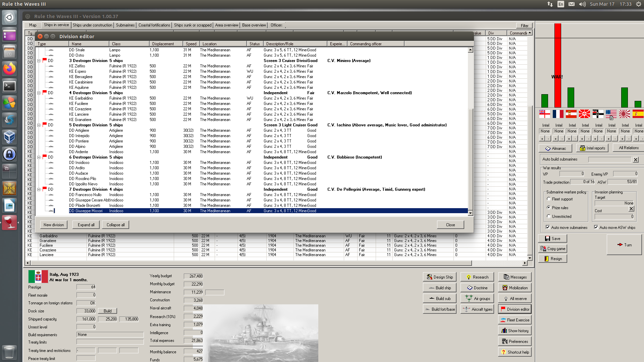
Task: Click the Build dock size button
Action: (108, 311)
